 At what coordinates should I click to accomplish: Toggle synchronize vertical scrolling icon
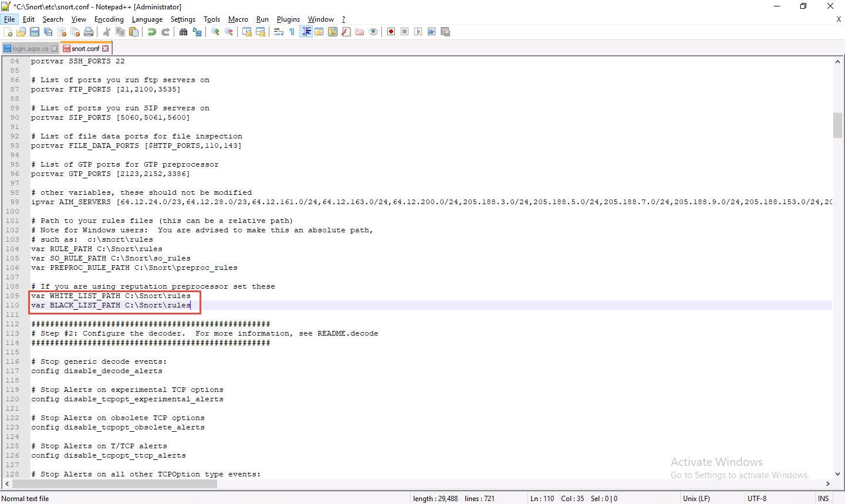coord(247,32)
